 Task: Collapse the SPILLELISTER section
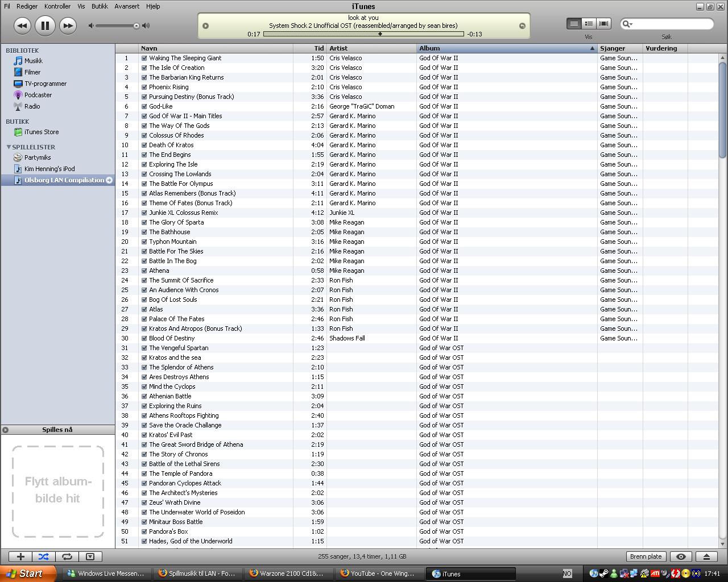pos(9,147)
